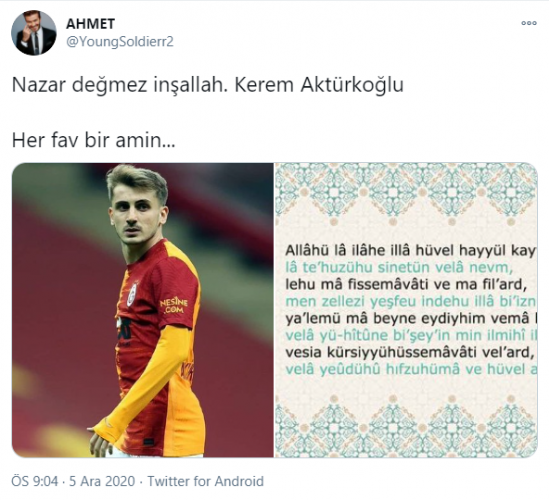Click the NESINE.COM sponsor logo on jersey sleeve

point(174,305)
